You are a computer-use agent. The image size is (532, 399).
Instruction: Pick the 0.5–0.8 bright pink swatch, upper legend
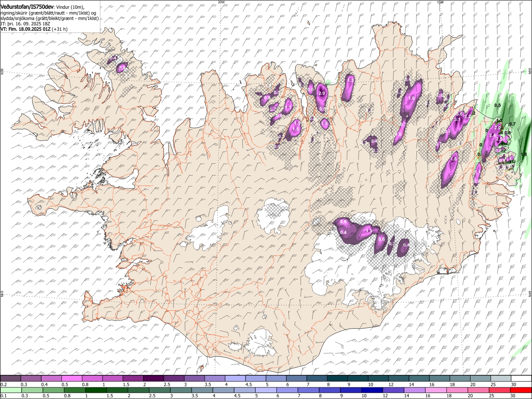(x=72, y=378)
